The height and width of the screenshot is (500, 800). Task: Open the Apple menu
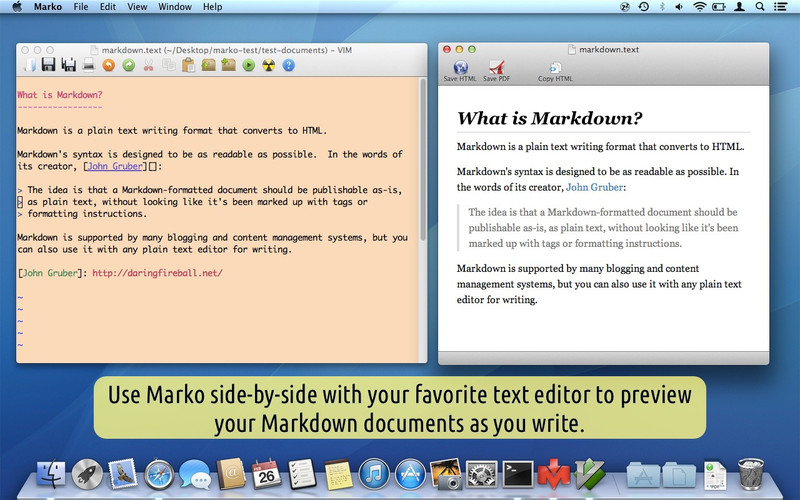(x=17, y=7)
